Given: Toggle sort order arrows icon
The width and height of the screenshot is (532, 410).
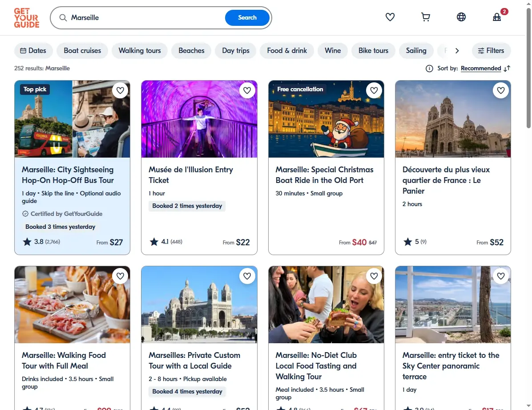Looking at the screenshot, I should pos(507,69).
